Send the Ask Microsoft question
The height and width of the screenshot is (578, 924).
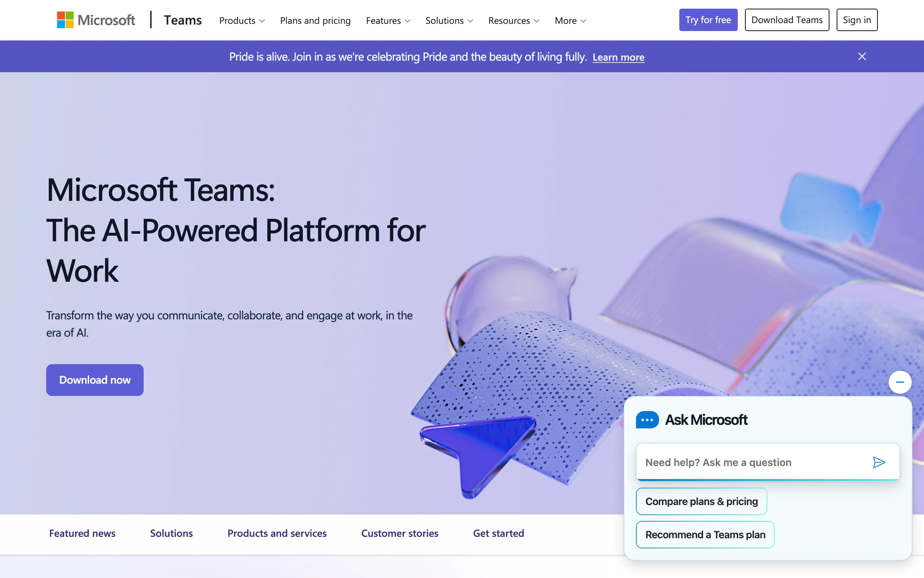(x=879, y=462)
